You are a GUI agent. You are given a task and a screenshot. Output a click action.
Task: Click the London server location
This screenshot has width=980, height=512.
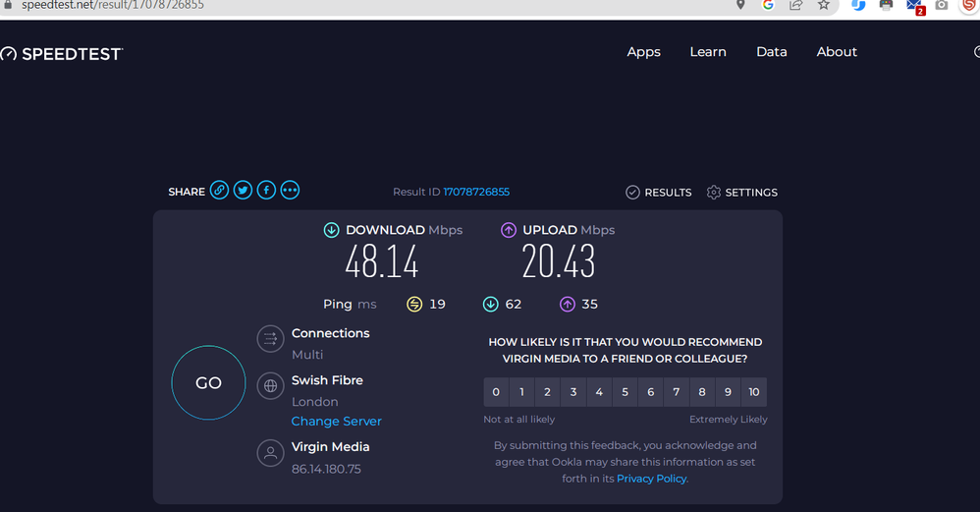pos(315,402)
